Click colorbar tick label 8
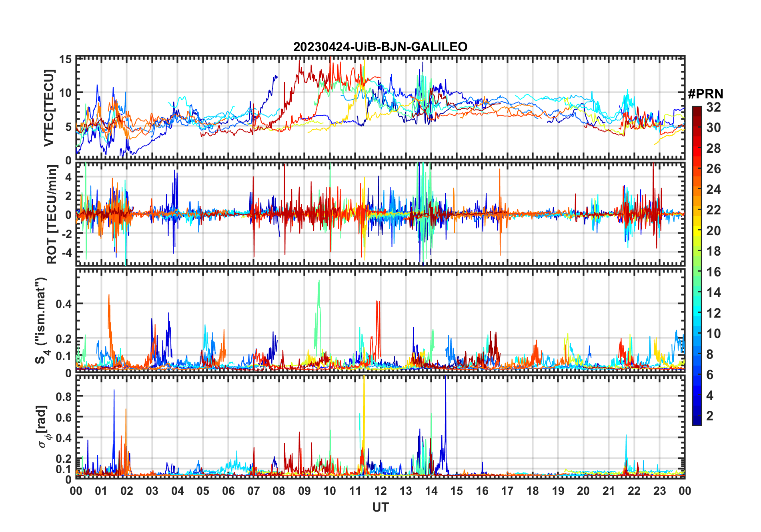 710,354
